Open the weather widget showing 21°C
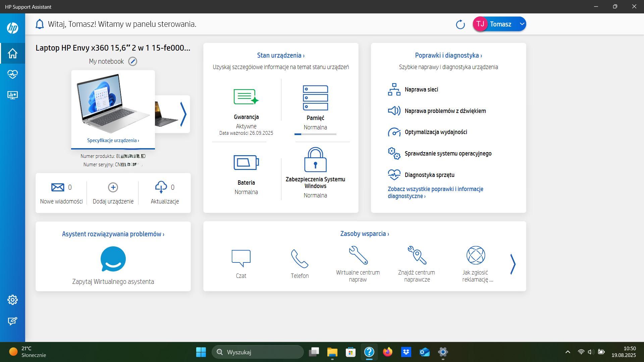The height and width of the screenshot is (362, 644). pyautogui.click(x=28, y=352)
